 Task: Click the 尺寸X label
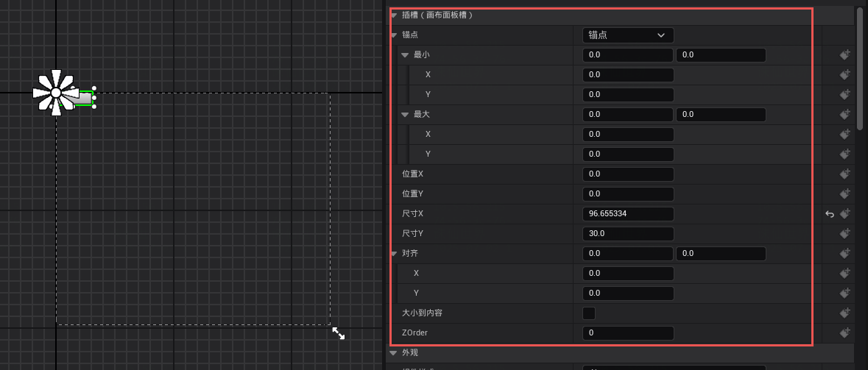pos(412,214)
